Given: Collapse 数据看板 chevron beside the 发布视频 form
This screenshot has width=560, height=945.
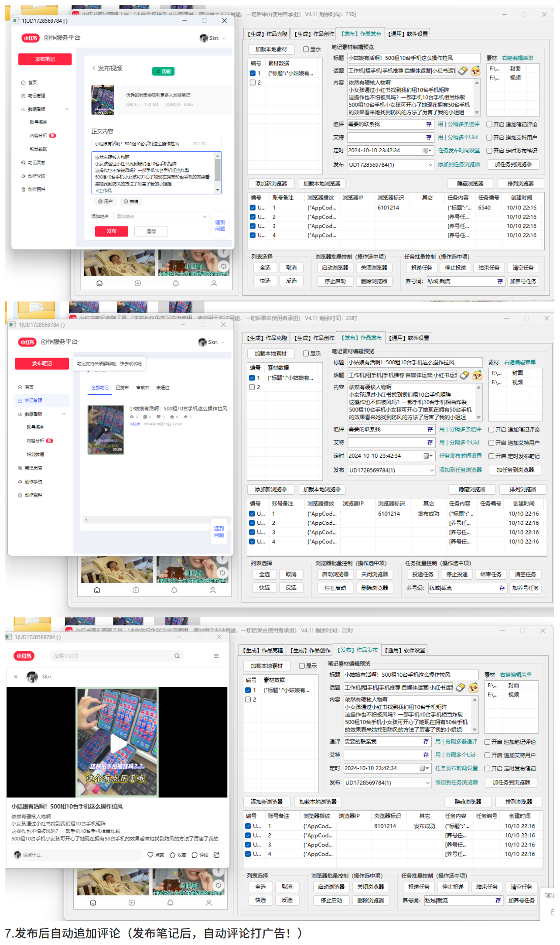Looking at the screenshot, I should pos(67,109).
